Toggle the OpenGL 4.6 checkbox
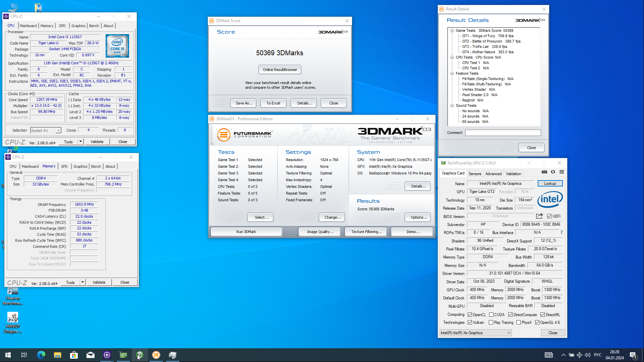 (x=537, y=322)
